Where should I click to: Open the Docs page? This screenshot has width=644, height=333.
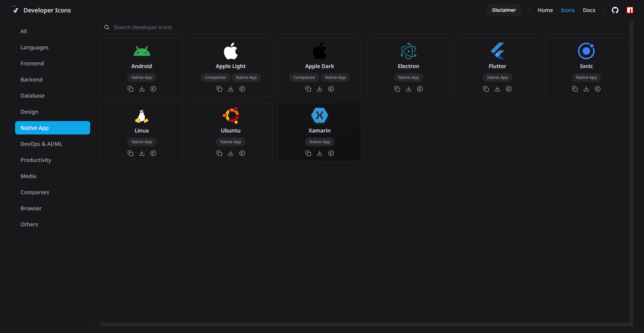pos(589,10)
